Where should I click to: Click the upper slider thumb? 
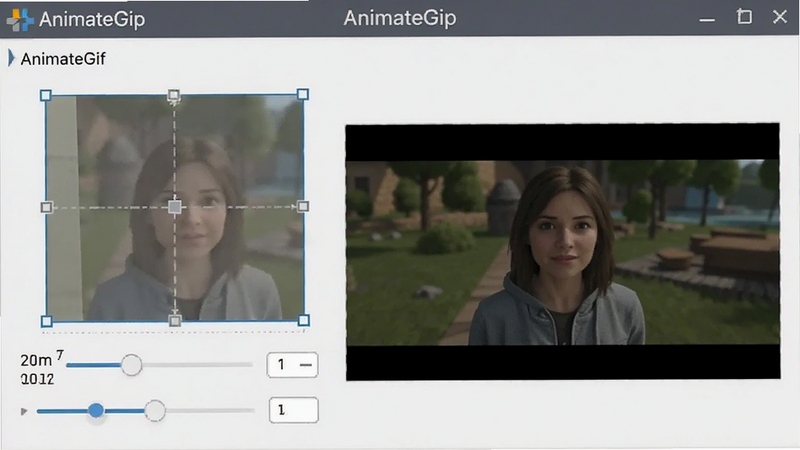pos(131,365)
